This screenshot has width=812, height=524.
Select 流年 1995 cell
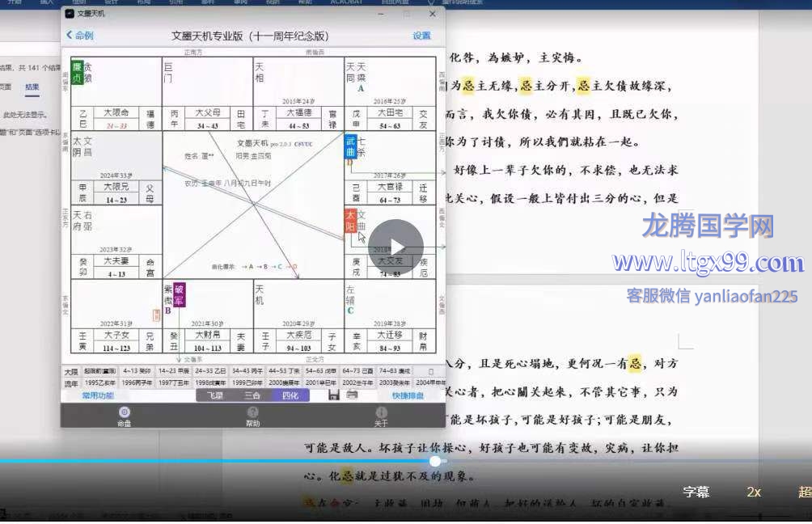point(100,383)
